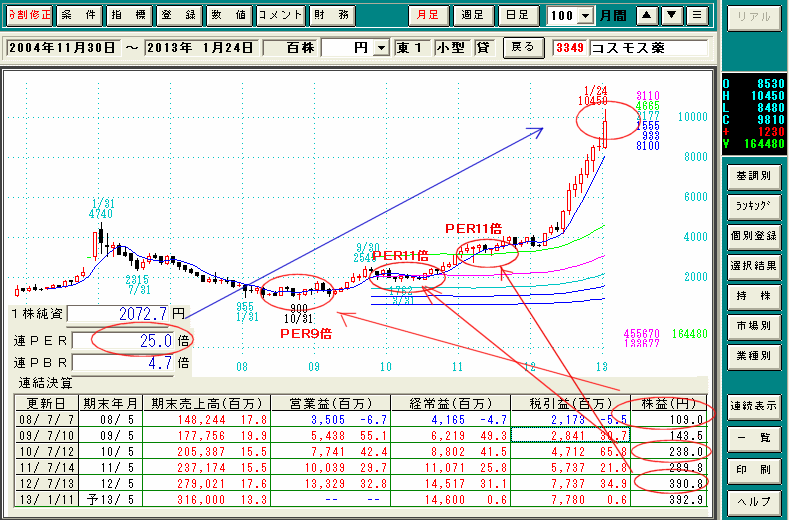Viewport: 789px width, 520px height.
Task: Click the 株益(円) column header
Action: click(x=669, y=404)
